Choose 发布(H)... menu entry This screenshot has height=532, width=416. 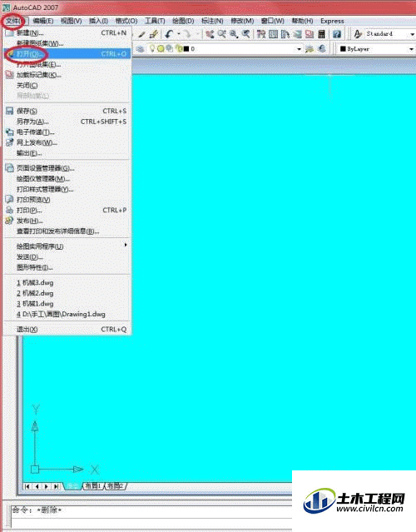pyautogui.click(x=67, y=221)
